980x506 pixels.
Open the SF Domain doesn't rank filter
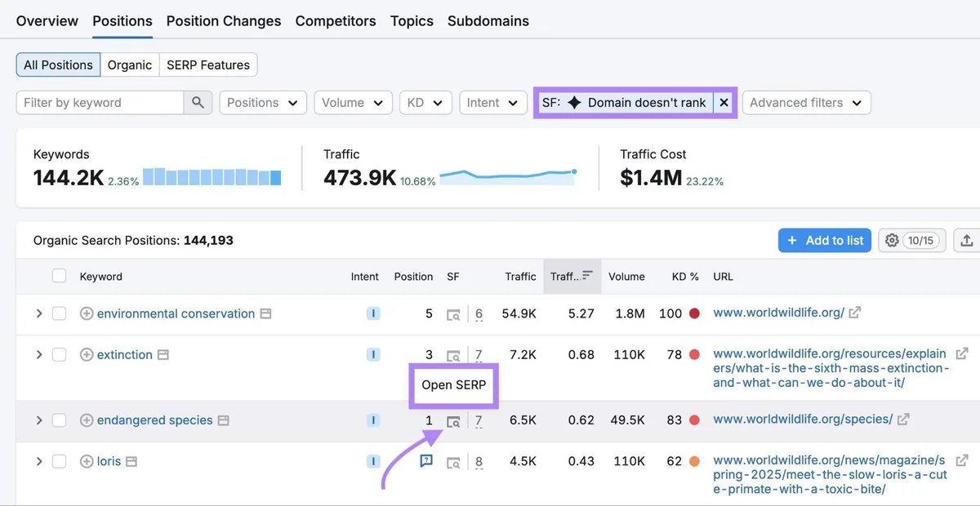coord(625,102)
